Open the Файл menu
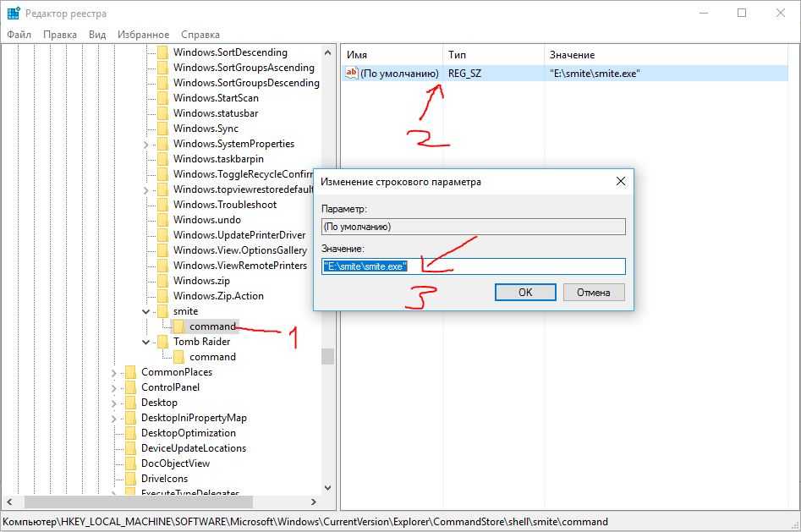The image size is (801, 532). 19,35
